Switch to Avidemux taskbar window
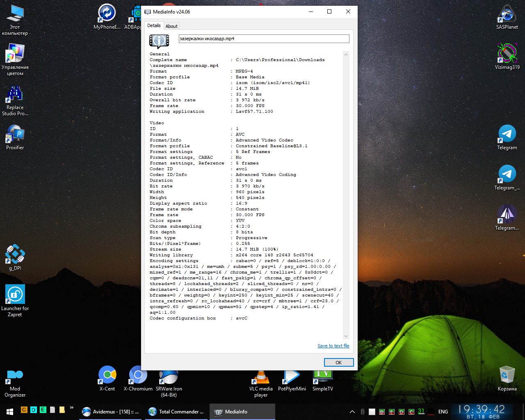This screenshot has width=525, height=420. pos(110,412)
